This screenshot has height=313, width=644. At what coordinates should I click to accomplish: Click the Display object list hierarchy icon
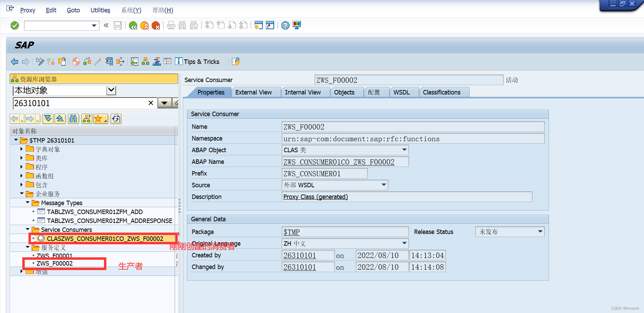(145, 62)
